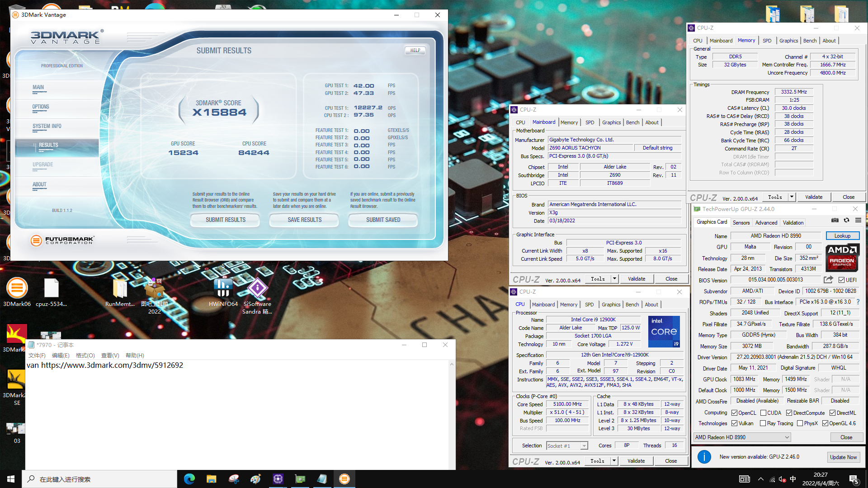Click the New version info icon in GPU-Z
868x488 pixels.
click(704, 457)
